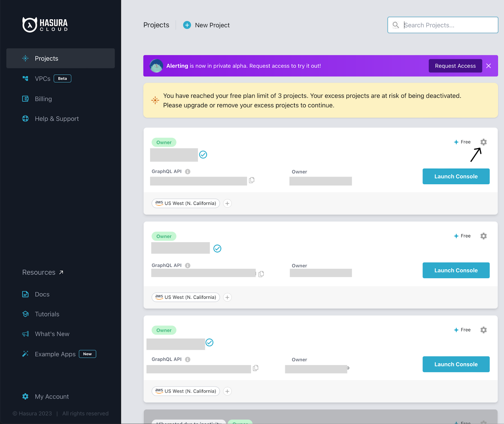Click the Resources external link
The height and width of the screenshot is (424, 504).
coord(43,272)
